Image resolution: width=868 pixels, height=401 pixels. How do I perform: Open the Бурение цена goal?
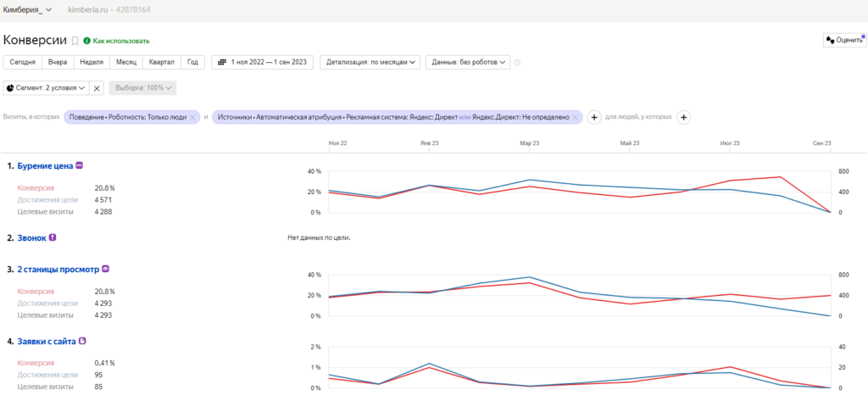(x=46, y=165)
